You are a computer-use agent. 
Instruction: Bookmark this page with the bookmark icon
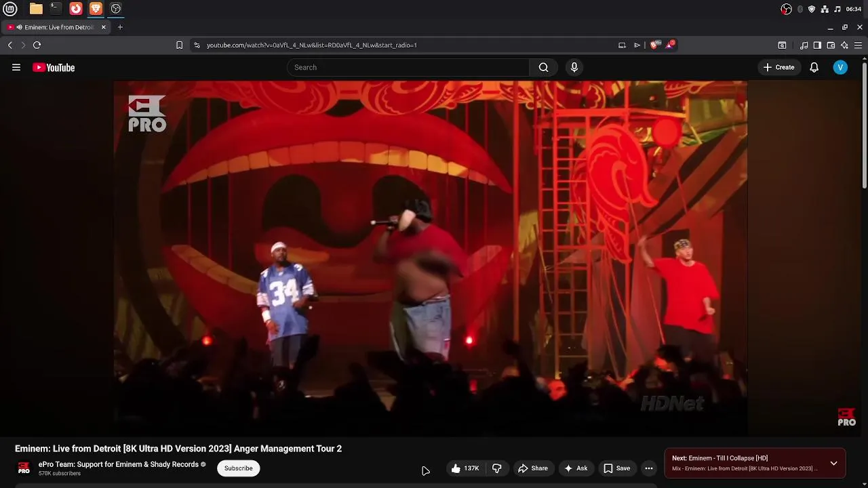coord(179,45)
